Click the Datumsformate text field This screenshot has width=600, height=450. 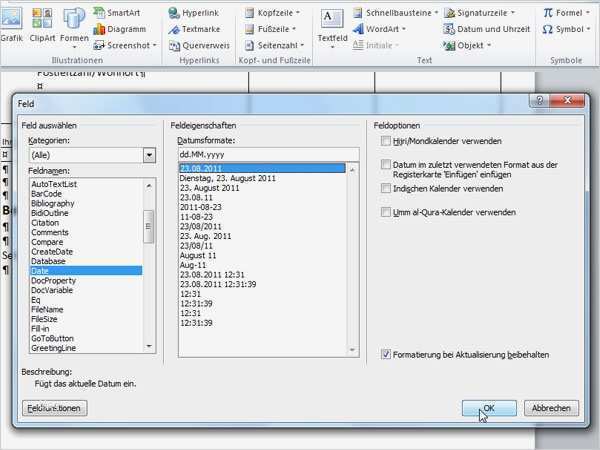point(268,155)
